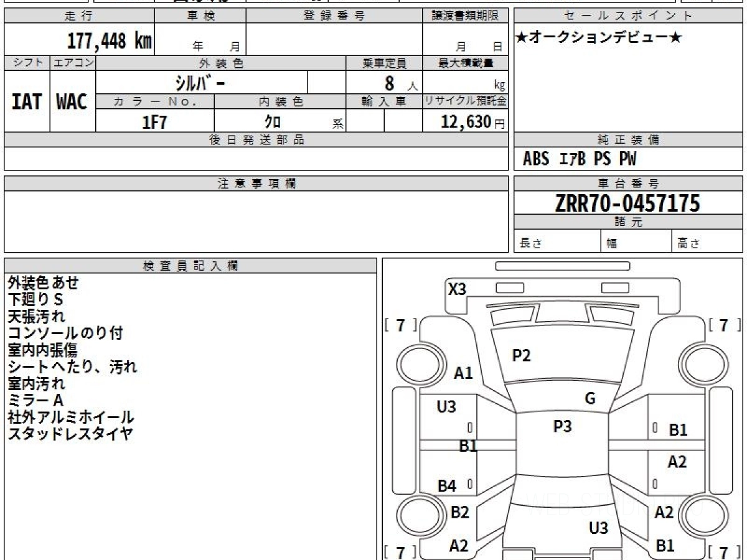This screenshot has height=560, width=747.
Task: Click the 注意事項欄 header
Action: [x=256, y=184]
